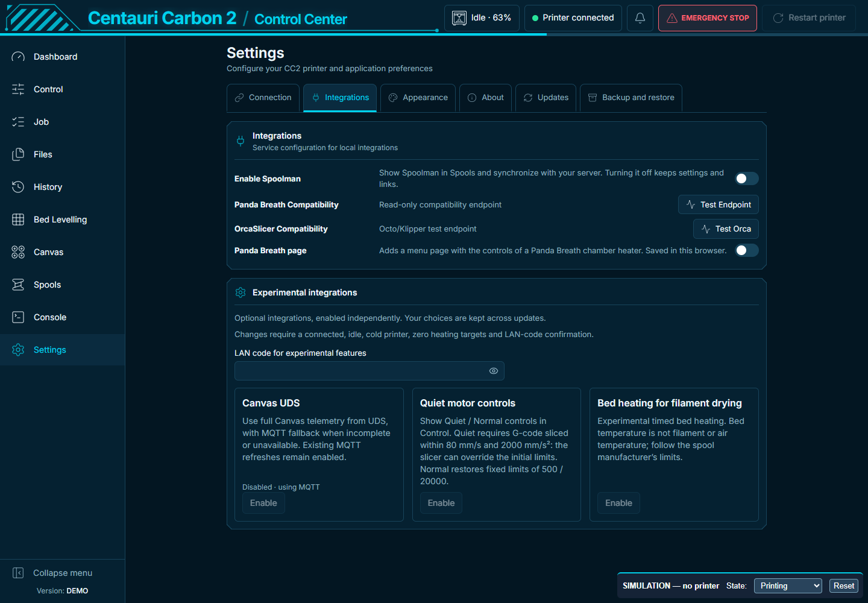The width and height of the screenshot is (868, 603).
Task: Open the Connection settings tab
Action: tap(263, 98)
